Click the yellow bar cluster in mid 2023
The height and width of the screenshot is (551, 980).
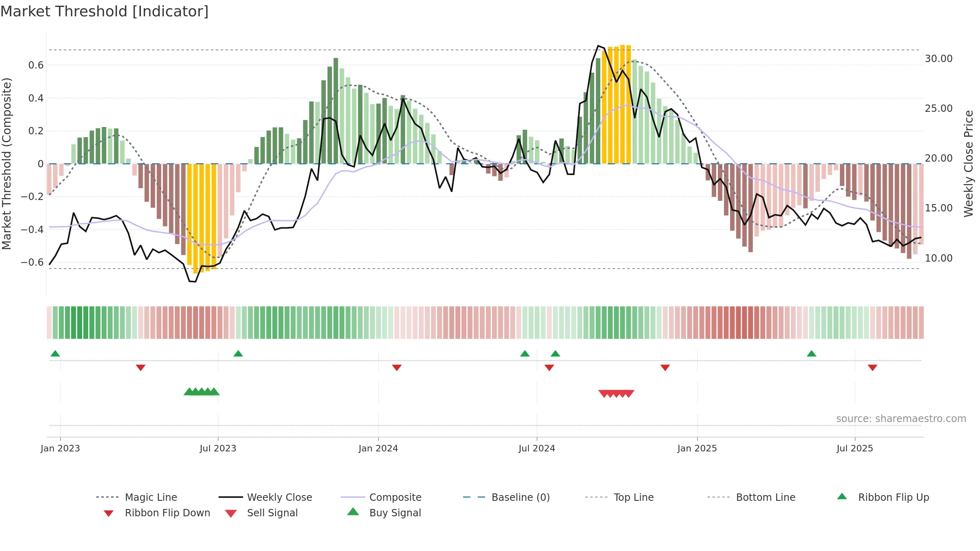click(x=202, y=218)
